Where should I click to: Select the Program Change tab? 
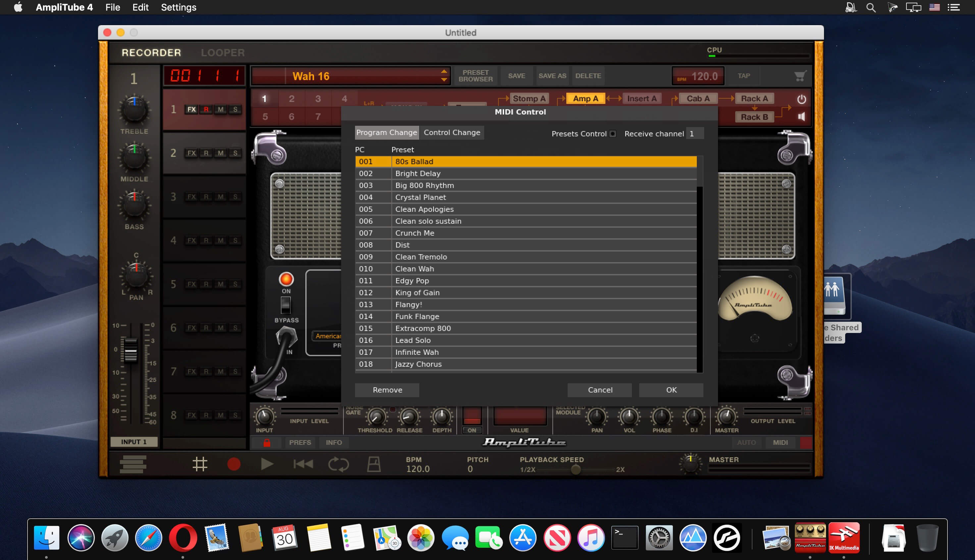tap(387, 133)
